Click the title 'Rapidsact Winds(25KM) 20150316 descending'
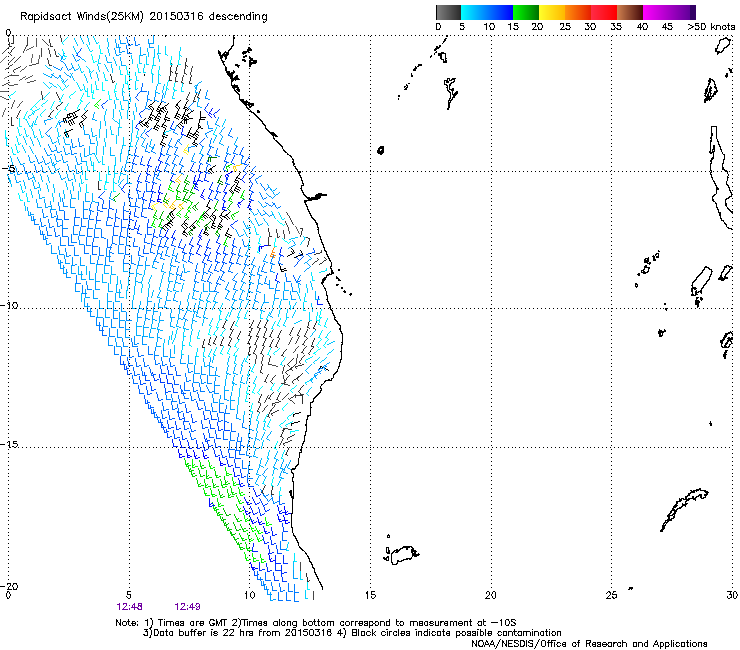The image size is (740, 650). coord(143,17)
